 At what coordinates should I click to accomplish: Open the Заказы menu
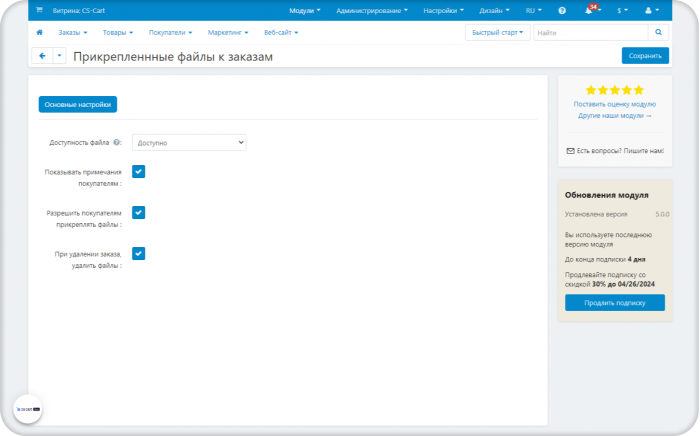pyautogui.click(x=73, y=33)
